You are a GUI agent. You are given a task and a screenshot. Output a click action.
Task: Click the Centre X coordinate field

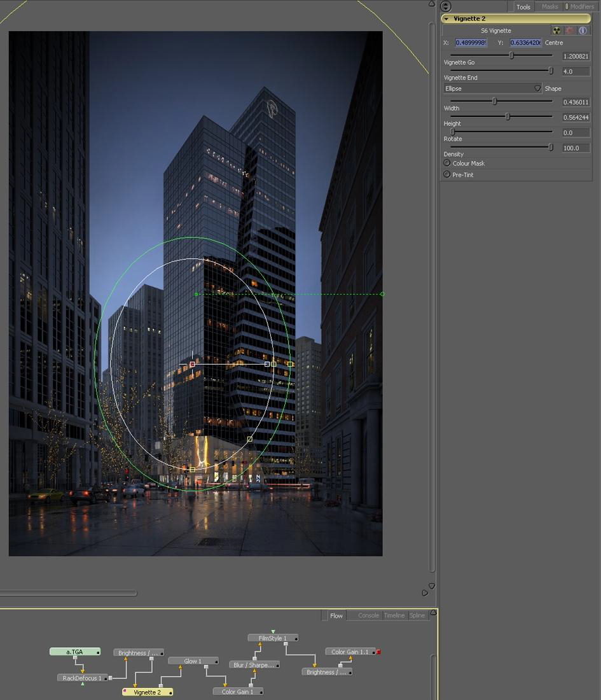(x=471, y=43)
